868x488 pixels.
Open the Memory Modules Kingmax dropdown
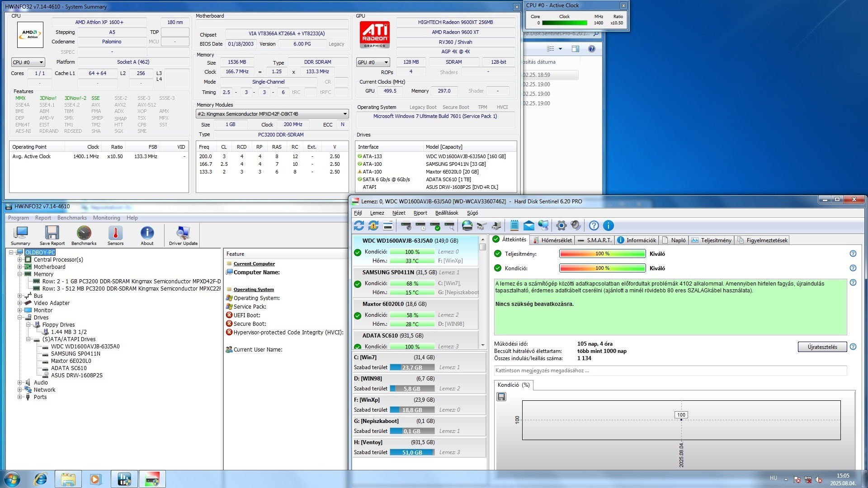(272, 114)
